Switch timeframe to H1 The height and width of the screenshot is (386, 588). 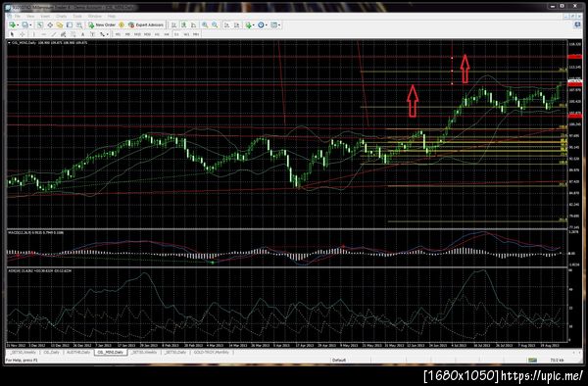point(157,34)
